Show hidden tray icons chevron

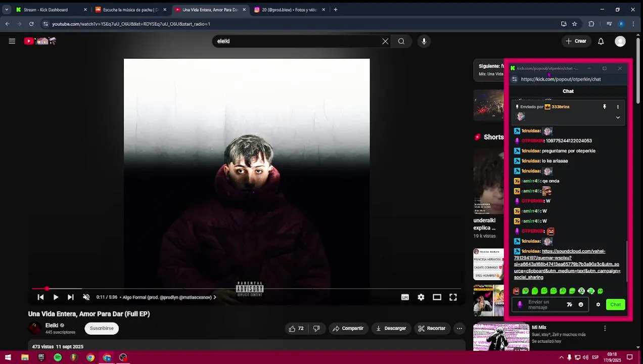[561, 357]
